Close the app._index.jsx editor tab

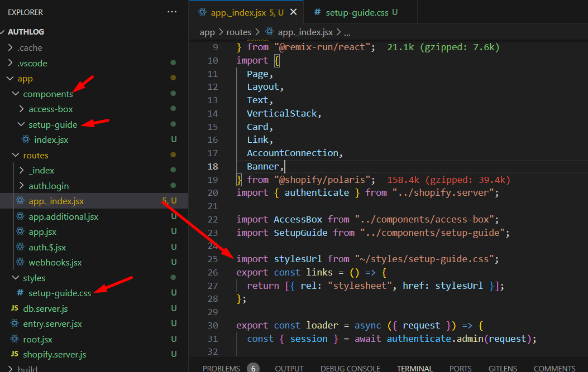pos(294,12)
